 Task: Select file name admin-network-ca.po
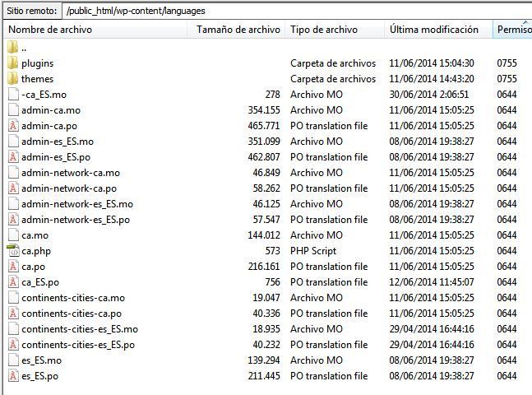[x=69, y=188]
